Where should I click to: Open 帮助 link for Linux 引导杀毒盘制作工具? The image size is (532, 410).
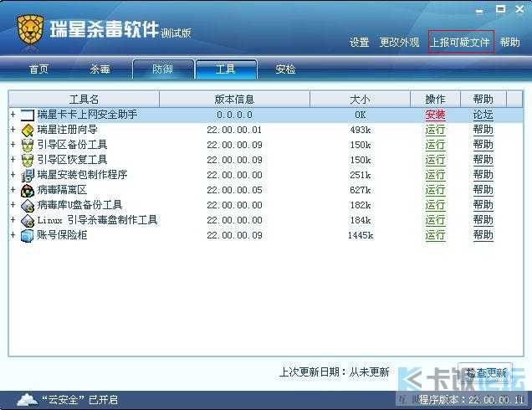(x=483, y=220)
